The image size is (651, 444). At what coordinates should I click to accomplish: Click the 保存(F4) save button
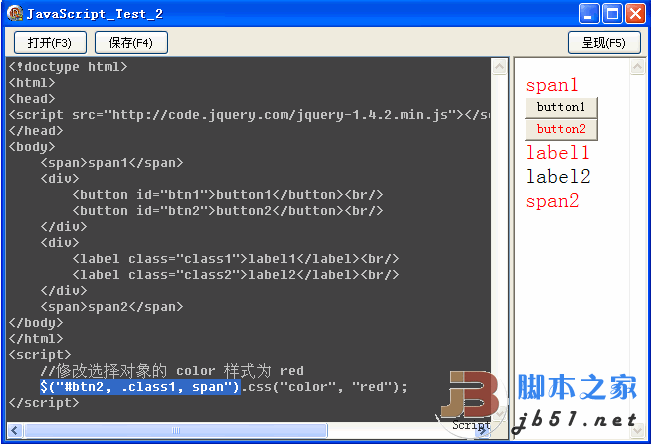tap(131, 42)
